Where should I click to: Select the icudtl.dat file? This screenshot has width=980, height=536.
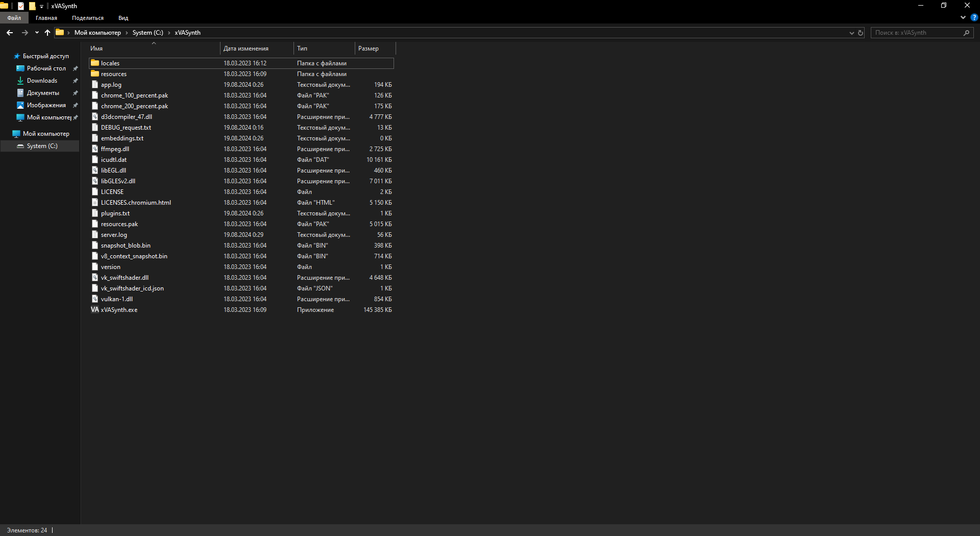[x=241, y=160]
